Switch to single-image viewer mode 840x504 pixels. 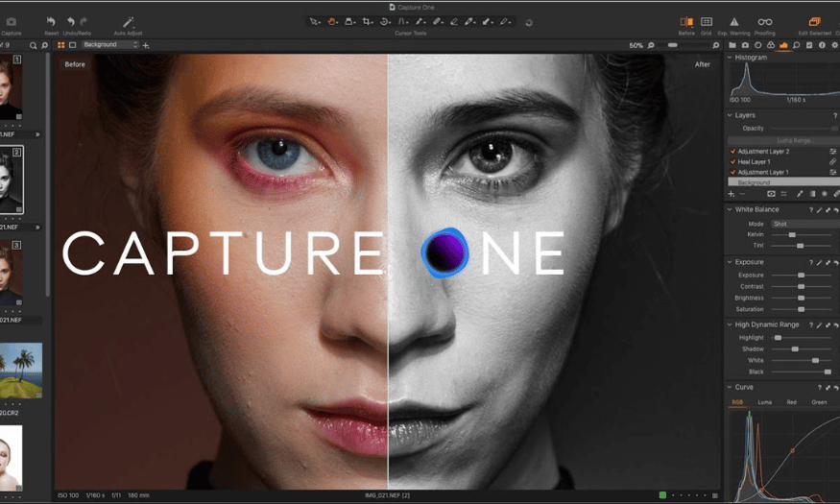click(72, 45)
